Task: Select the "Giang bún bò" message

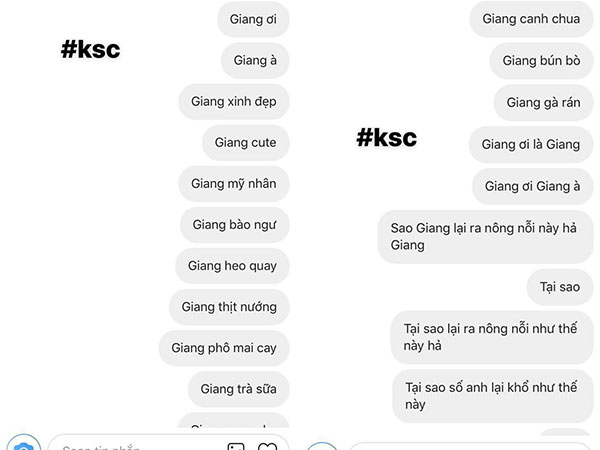Action: 541,60
